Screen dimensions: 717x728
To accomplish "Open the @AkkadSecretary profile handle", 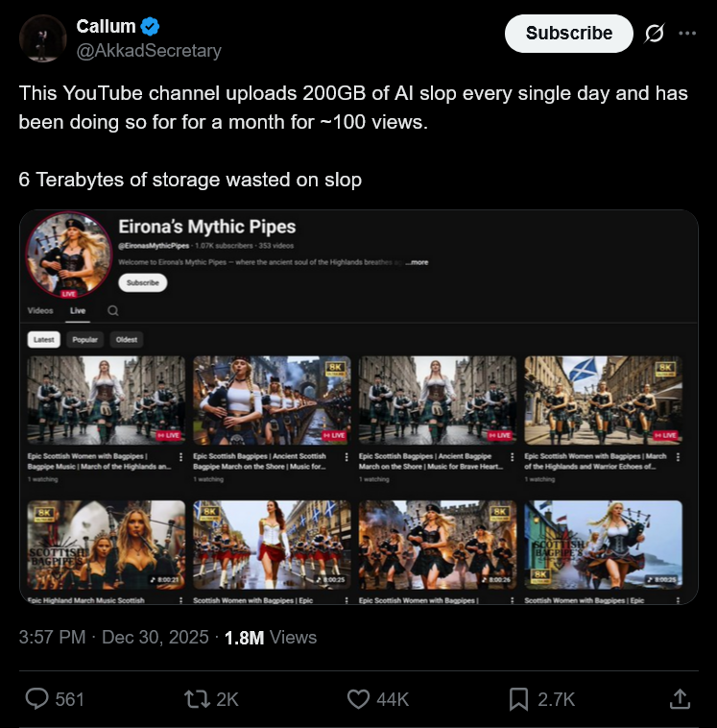I will (x=149, y=50).
